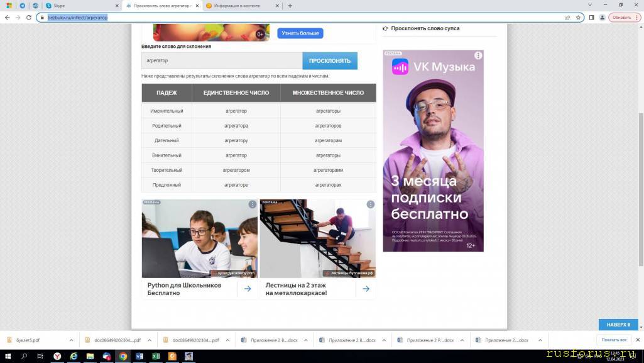Click the Узнать больше button
The width and height of the screenshot is (644, 363).
300,33
